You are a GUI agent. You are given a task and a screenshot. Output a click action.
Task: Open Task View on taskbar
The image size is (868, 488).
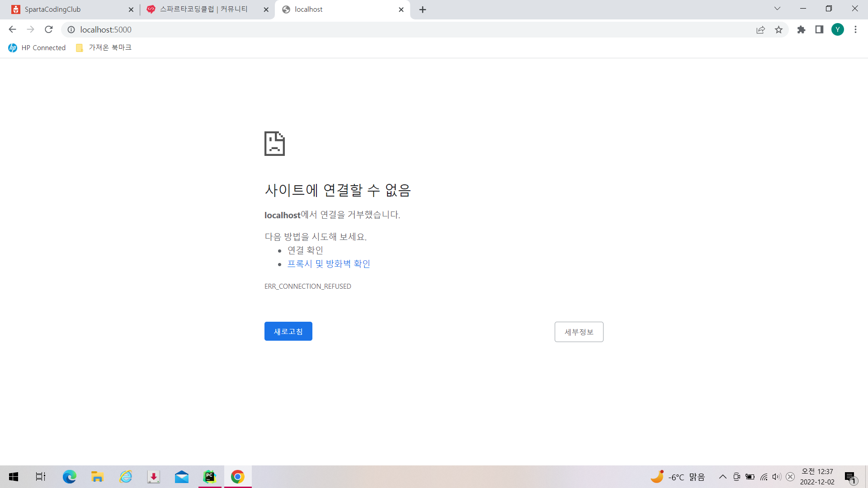41,477
